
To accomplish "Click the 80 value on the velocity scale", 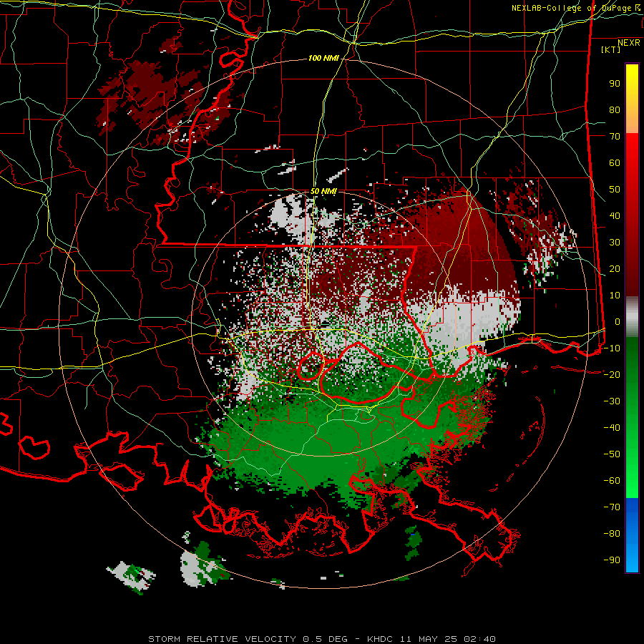I will pos(615,109).
